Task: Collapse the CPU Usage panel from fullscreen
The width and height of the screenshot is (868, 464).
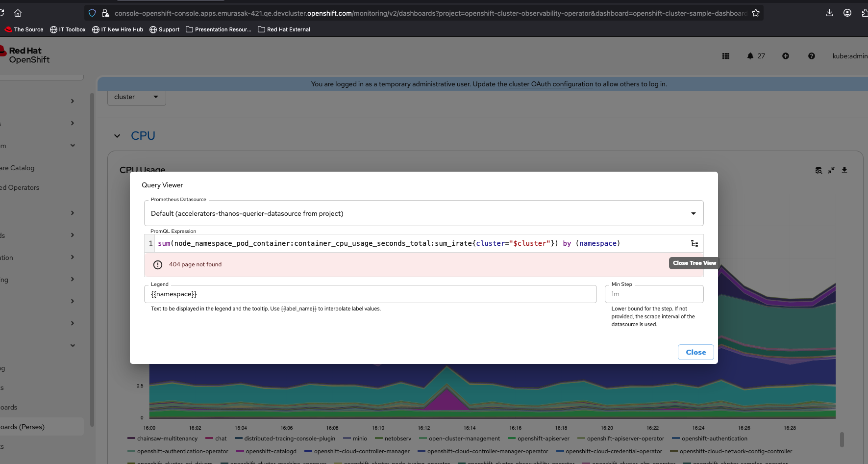Action: click(831, 171)
